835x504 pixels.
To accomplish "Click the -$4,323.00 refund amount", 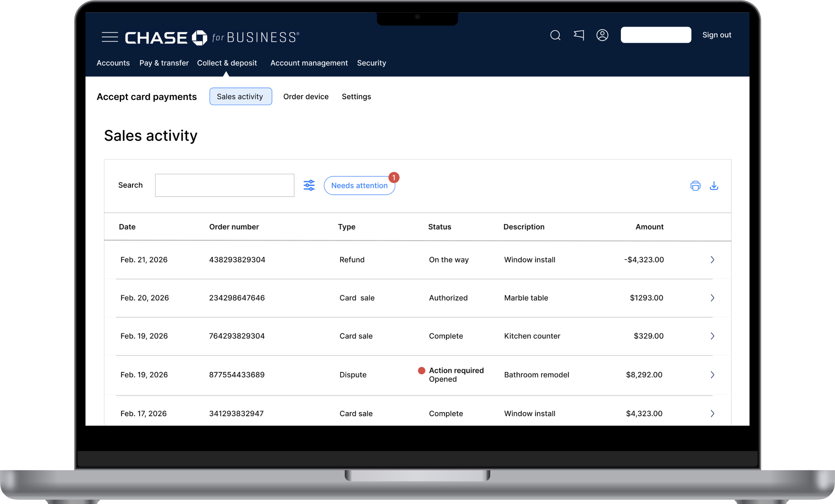I will pos(644,260).
